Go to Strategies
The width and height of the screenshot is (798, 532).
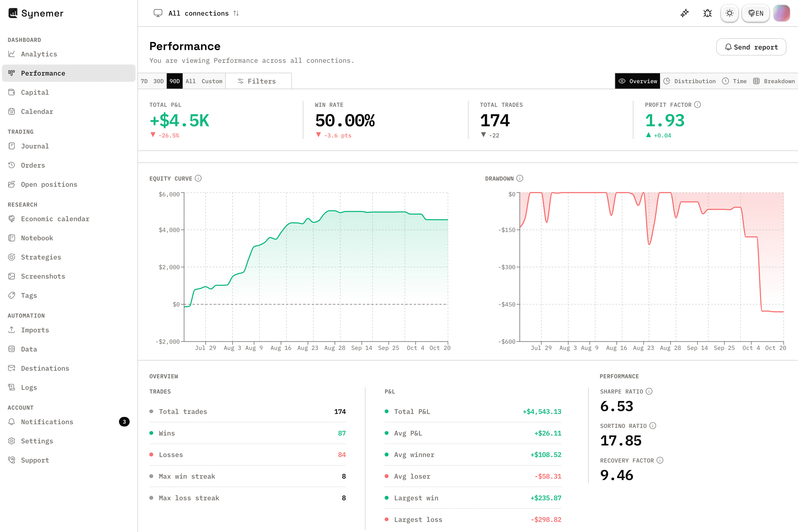pyautogui.click(x=69, y=257)
